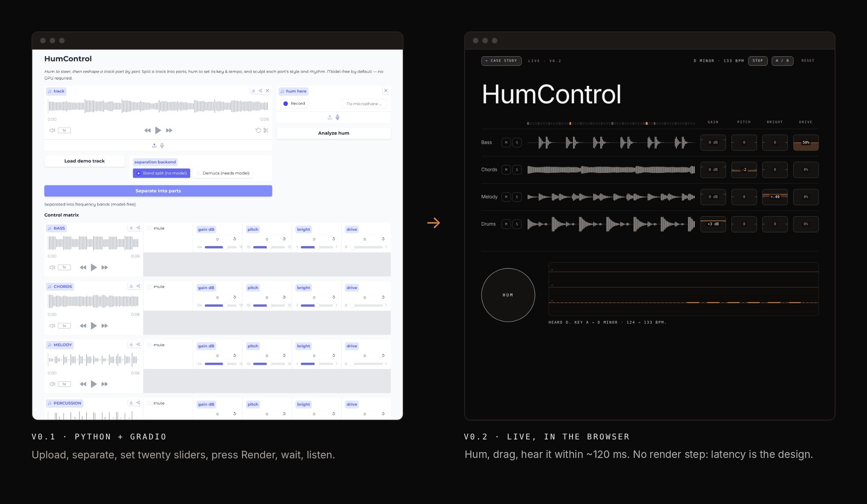
Task: Click microphone icon under the main track
Action: click(x=162, y=145)
